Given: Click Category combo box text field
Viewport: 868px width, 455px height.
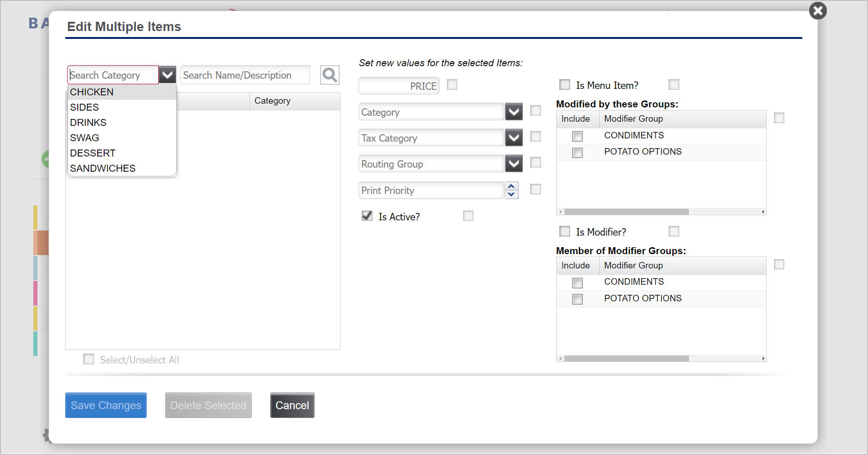Looking at the screenshot, I should click(x=432, y=112).
